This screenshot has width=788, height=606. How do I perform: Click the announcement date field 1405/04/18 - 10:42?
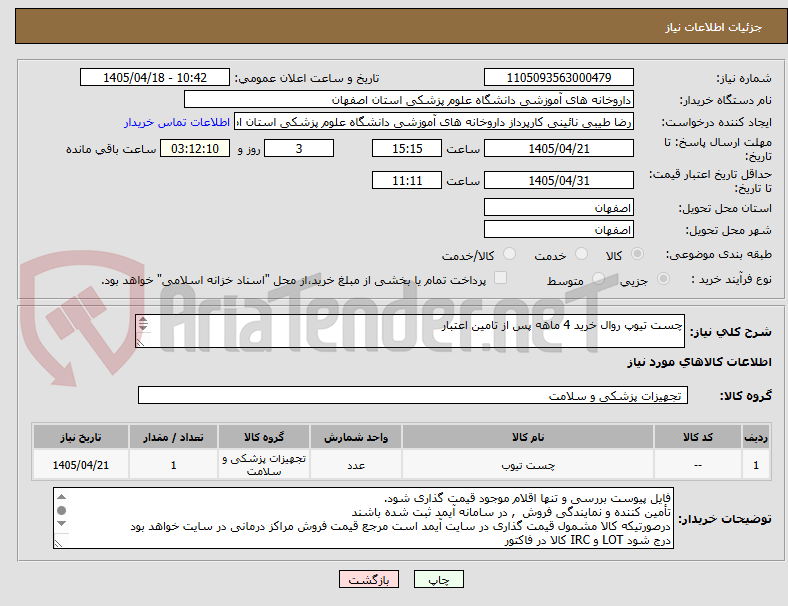click(x=155, y=77)
